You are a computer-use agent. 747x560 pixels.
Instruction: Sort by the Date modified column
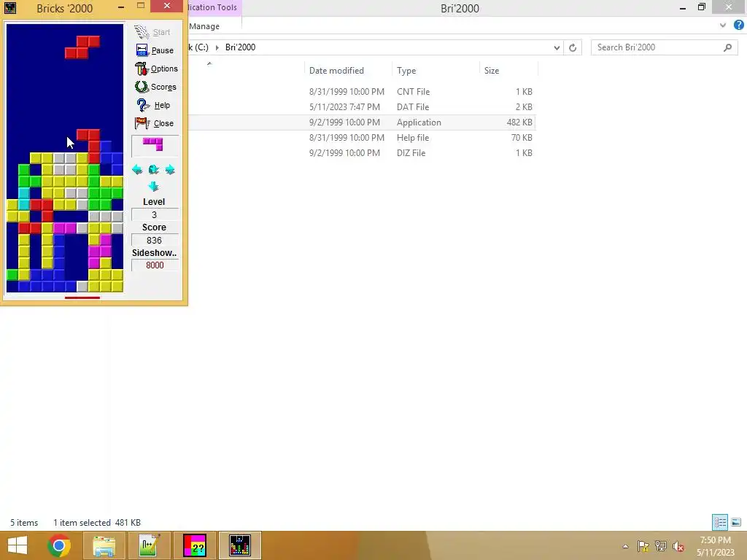[336, 71]
